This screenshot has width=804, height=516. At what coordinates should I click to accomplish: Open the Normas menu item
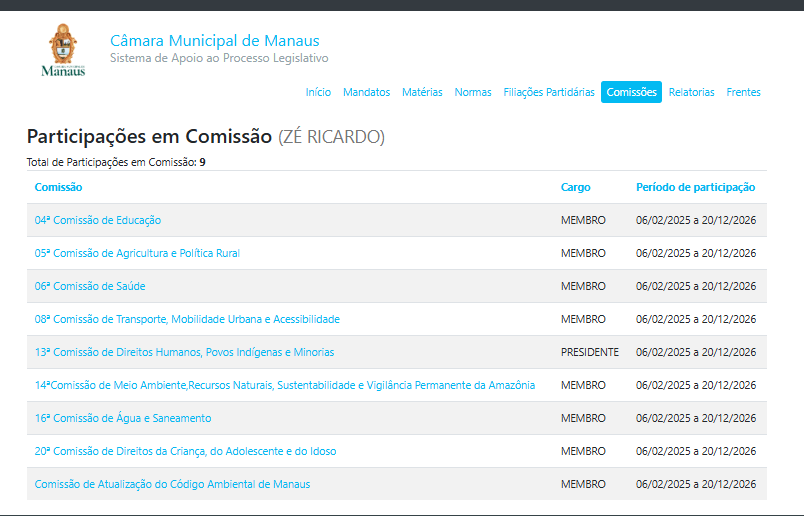[x=473, y=92]
